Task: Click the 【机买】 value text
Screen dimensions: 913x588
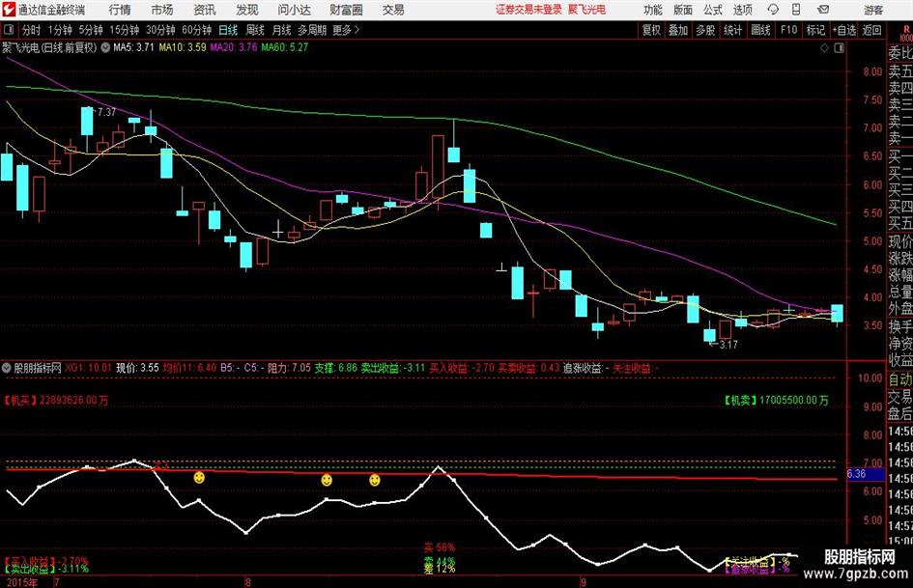Action: tap(56, 401)
